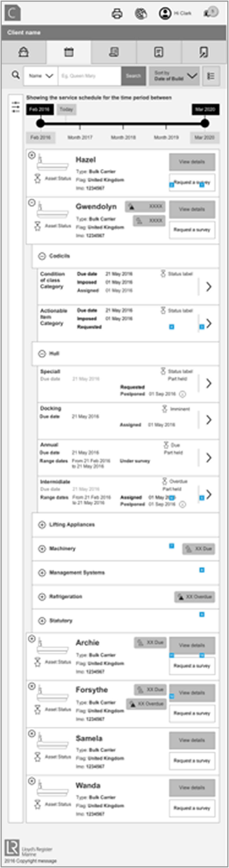
Task: Click info icon next to Intermediate Postponed date
Action: pyautogui.click(x=182, y=504)
